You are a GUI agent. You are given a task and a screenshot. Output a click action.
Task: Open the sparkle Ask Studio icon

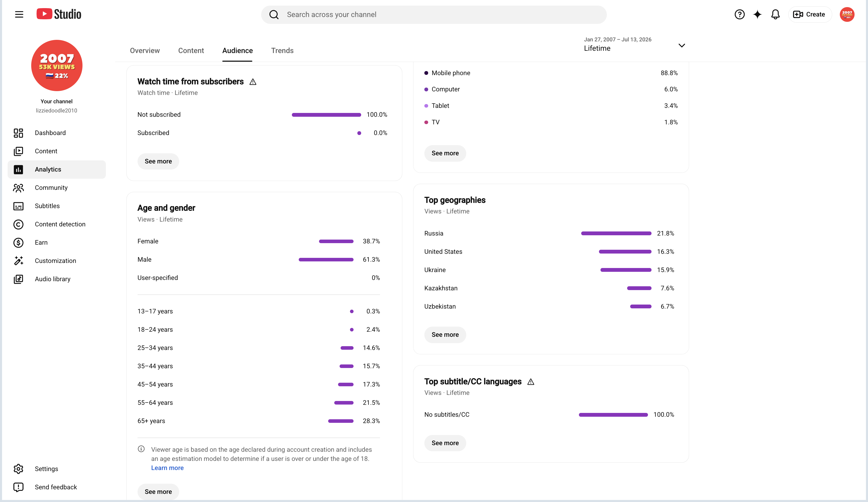tap(757, 14)
